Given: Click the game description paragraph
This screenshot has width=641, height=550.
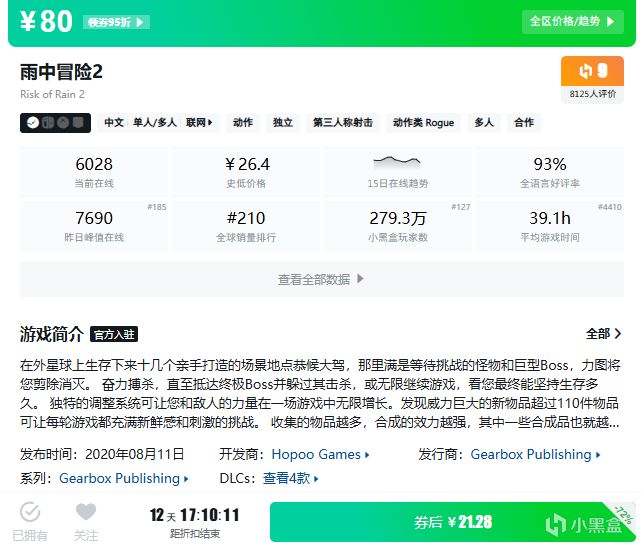Looking at the screenshot, I should tap(320, 393).
